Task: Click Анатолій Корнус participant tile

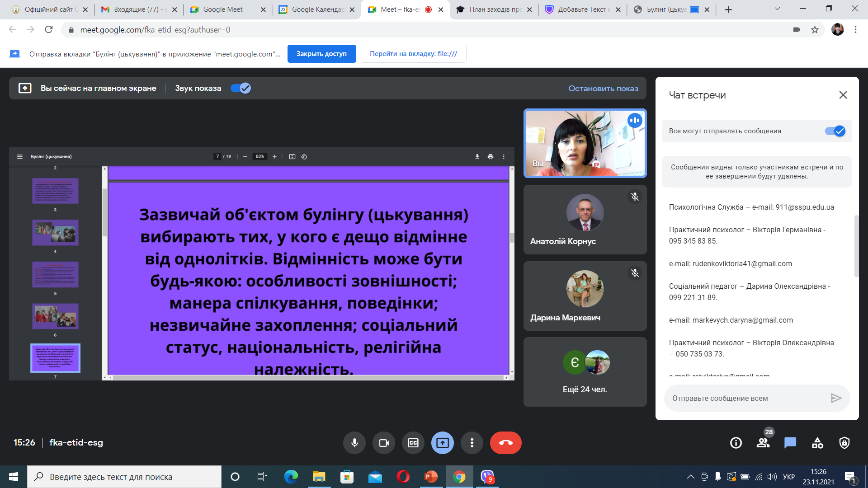Action: tap(585, 220)
